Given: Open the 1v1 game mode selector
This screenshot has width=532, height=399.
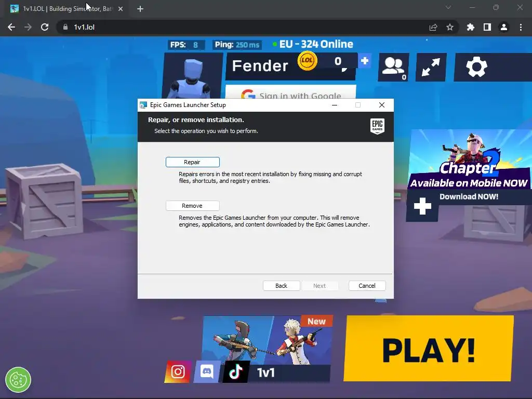Looking at the screenshot, I should (267, 349).
